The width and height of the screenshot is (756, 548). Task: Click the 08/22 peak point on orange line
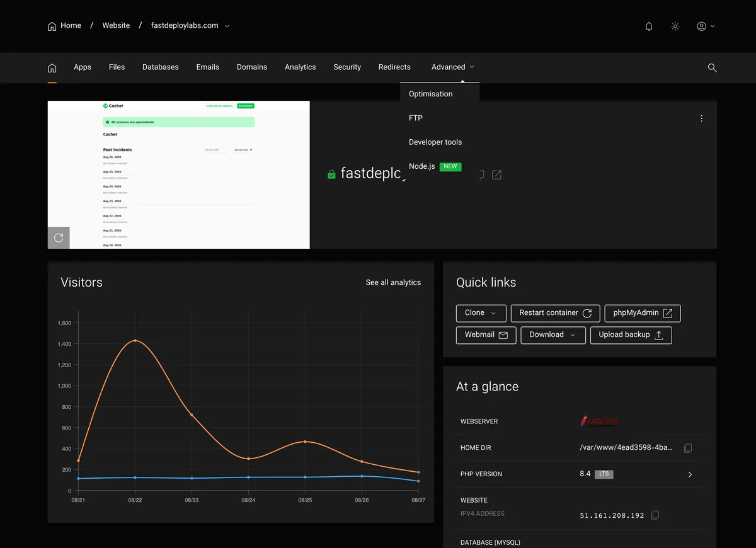click(135, 341)
